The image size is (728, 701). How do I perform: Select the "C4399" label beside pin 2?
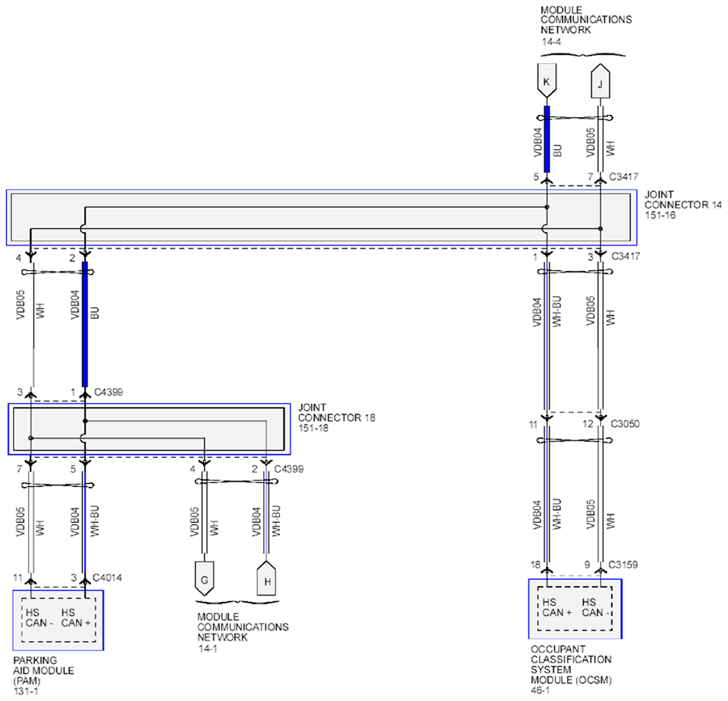point(288,469)
